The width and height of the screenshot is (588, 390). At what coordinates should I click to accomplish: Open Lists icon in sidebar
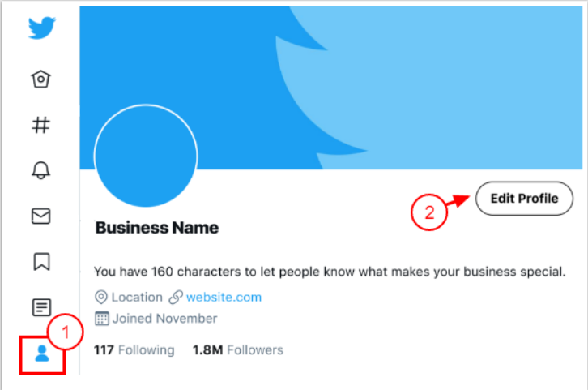pos(41,307)
